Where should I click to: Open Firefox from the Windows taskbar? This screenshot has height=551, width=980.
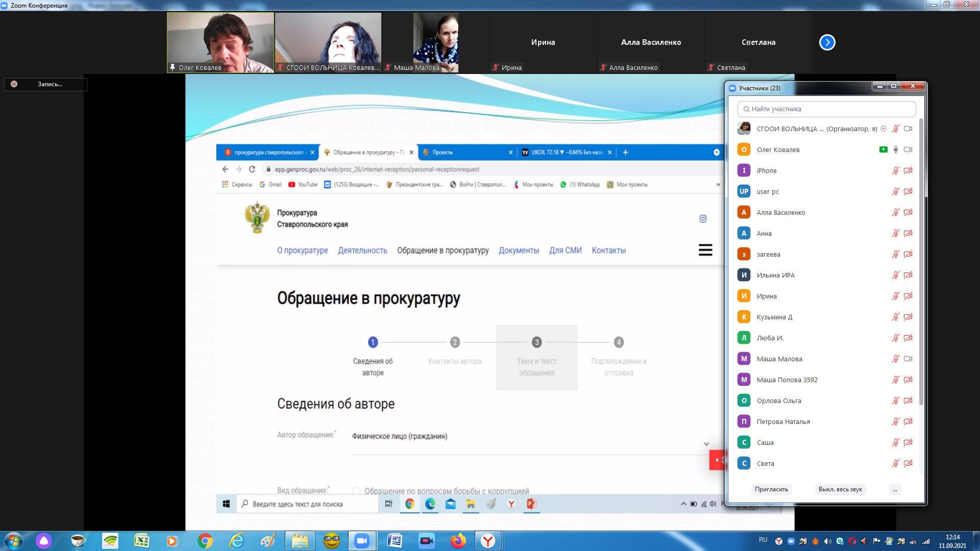(458, 541)
